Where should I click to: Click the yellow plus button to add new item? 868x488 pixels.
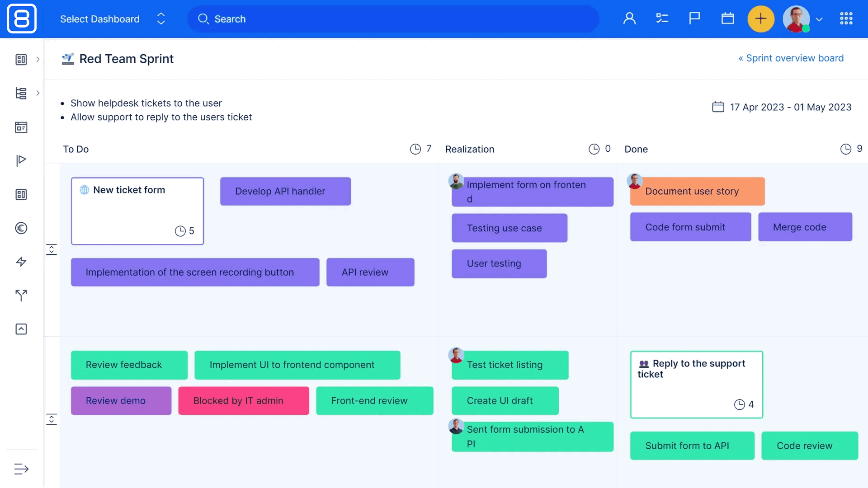point(761,19)
